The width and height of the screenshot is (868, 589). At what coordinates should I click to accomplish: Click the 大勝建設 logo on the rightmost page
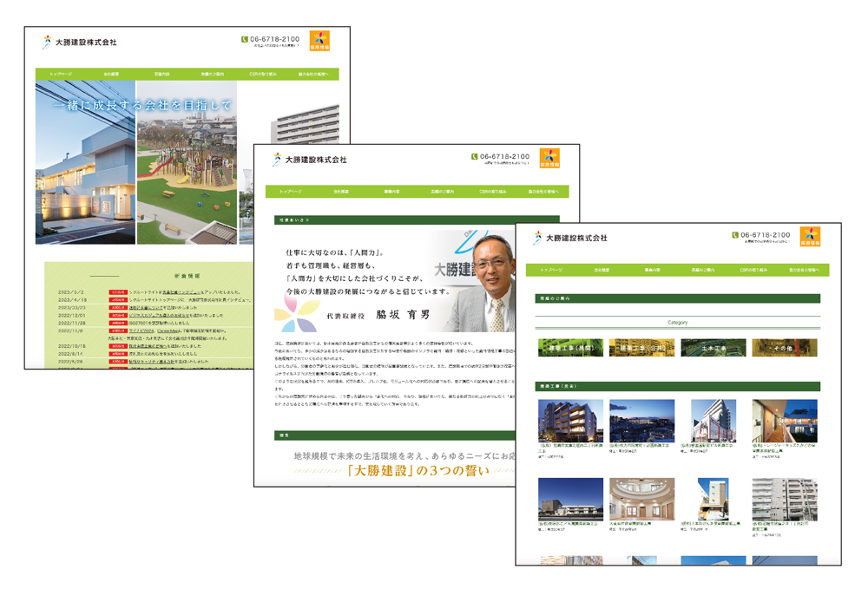coord(570,238)
